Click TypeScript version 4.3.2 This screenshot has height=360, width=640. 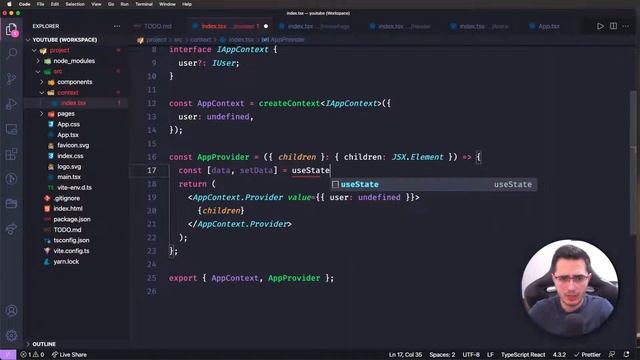coord(559,355)
